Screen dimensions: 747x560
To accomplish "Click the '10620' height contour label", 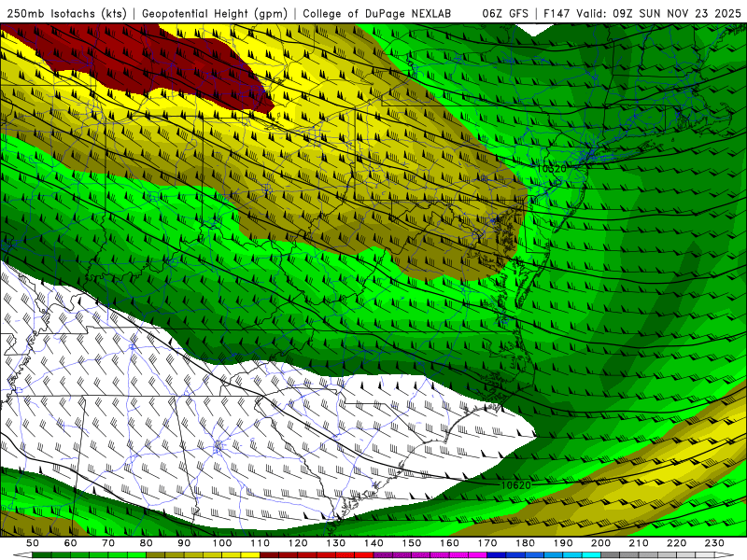I will tap(516, 485).
